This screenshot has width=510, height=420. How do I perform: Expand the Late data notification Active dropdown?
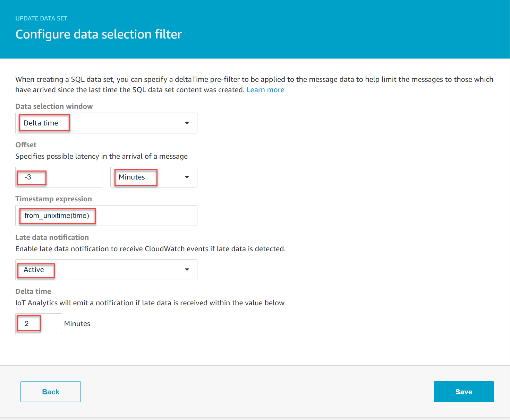[x=106, y=270]
